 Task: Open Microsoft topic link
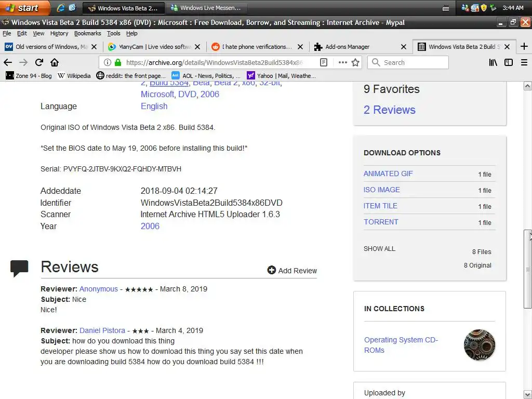157,94
